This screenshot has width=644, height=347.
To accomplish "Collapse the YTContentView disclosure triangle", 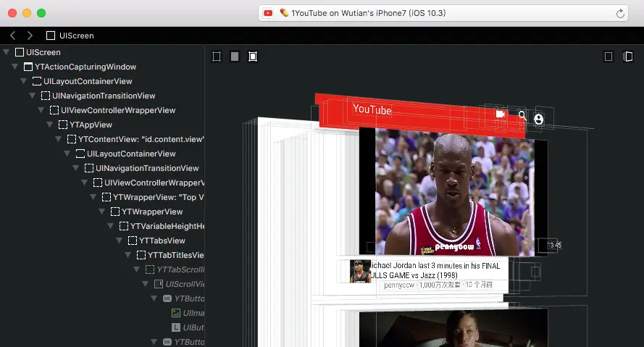I will (59, 139).
